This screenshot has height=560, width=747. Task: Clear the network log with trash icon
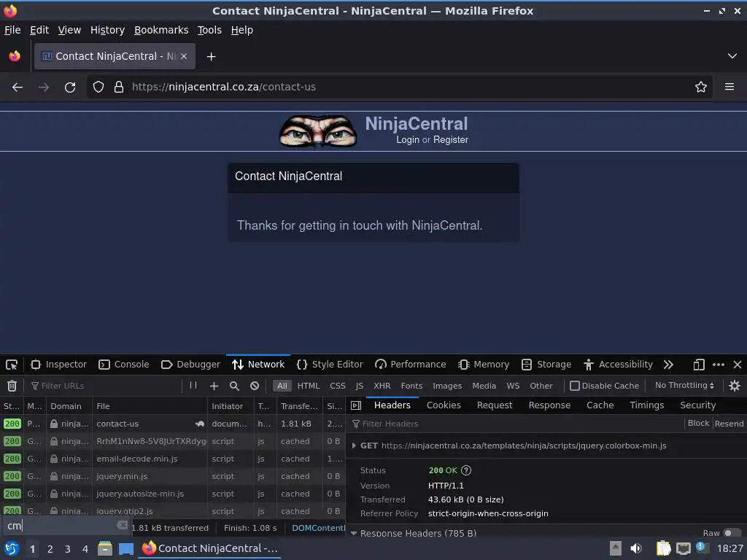[12, 386]
